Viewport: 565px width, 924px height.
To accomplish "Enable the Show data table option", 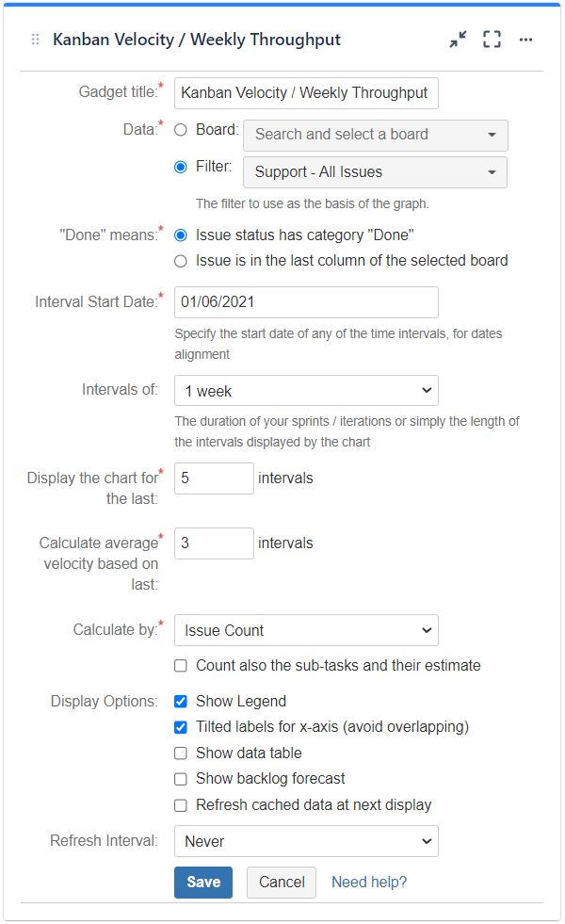I will (179, 753).
